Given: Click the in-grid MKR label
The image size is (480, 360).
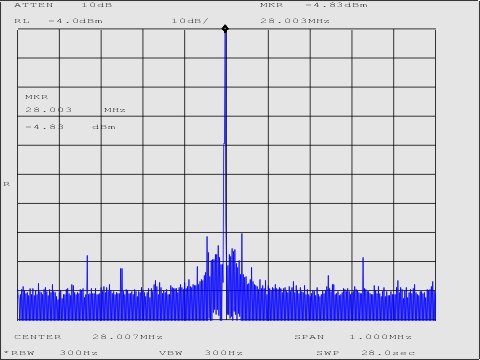Looking at the screenshot, I should (x=37, y=97).
